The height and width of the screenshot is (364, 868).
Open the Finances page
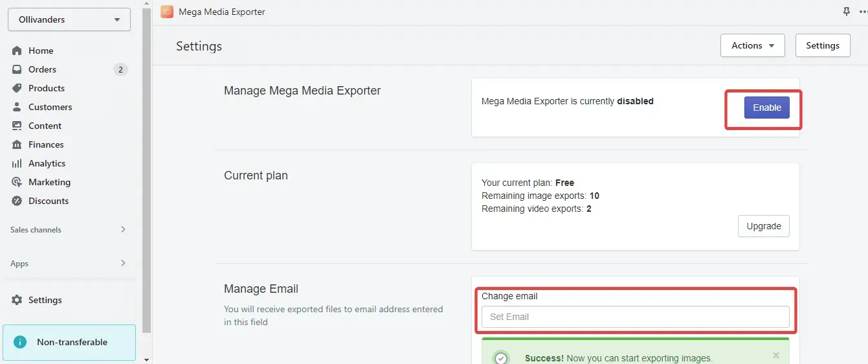(x=46, y=144)
